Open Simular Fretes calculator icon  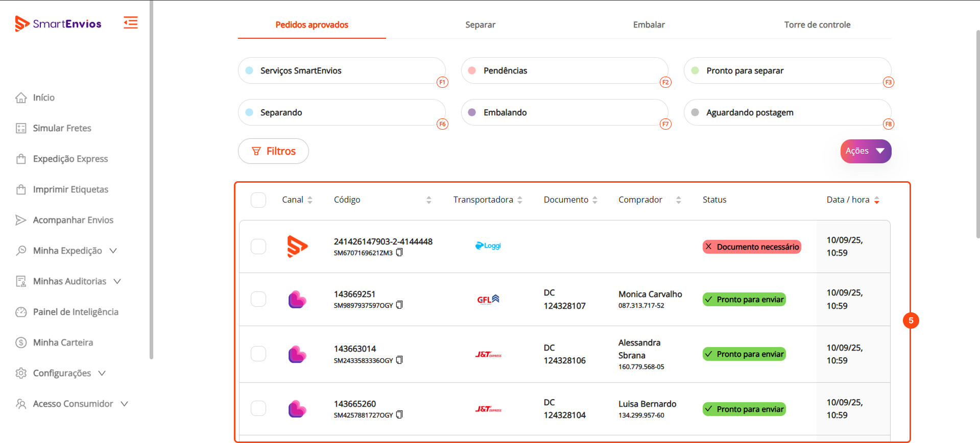coord(21,128)
